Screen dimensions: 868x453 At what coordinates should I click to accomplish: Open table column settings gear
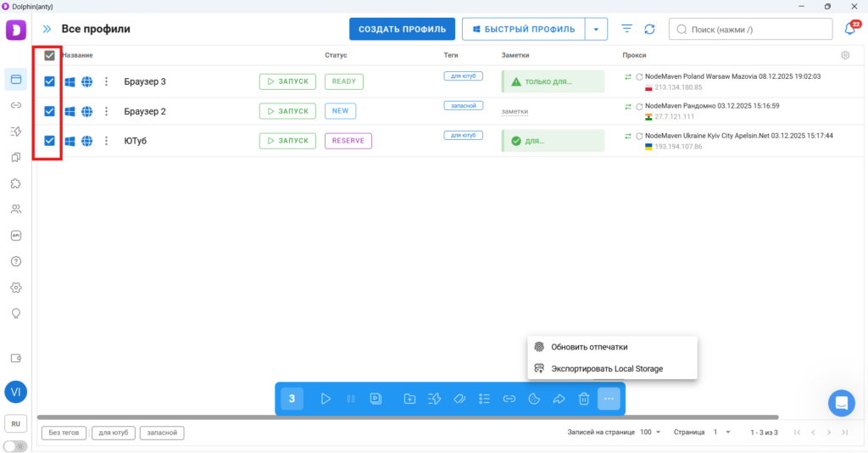point(844,55)
